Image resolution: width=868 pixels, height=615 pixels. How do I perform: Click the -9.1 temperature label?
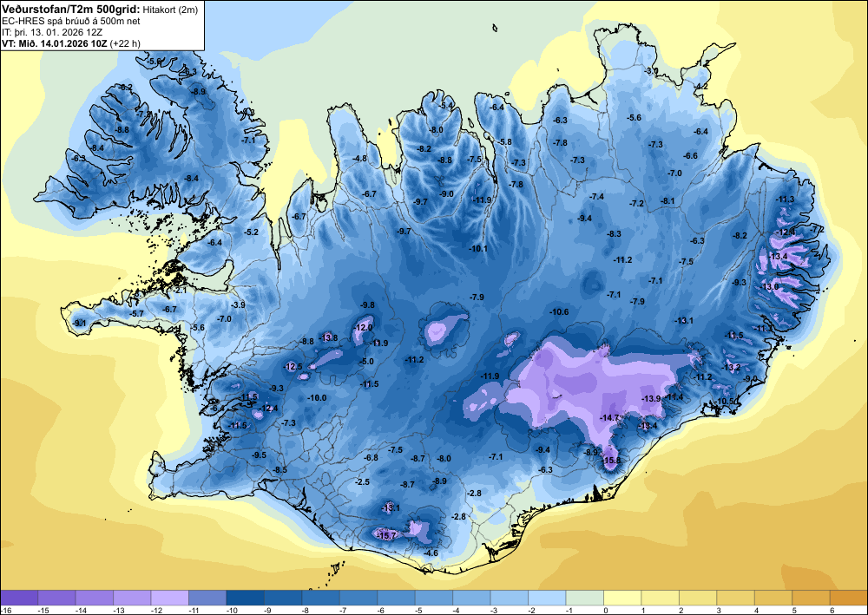[x=80, y=323]
